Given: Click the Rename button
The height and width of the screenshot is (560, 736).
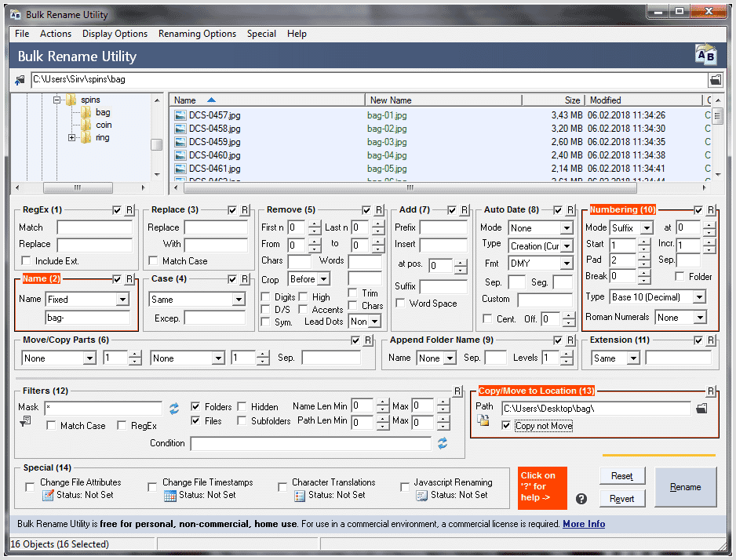Looking at the screenshot, I should (685, 487).
